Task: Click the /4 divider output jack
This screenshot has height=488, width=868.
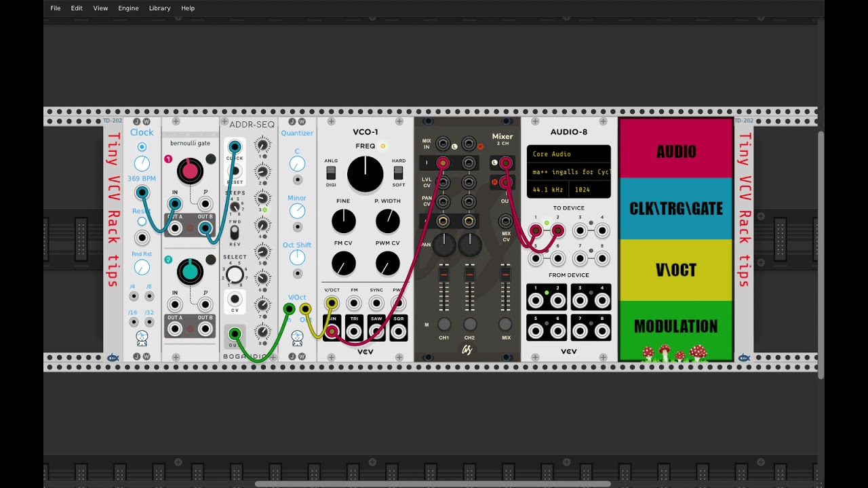Action: point(134,296)
